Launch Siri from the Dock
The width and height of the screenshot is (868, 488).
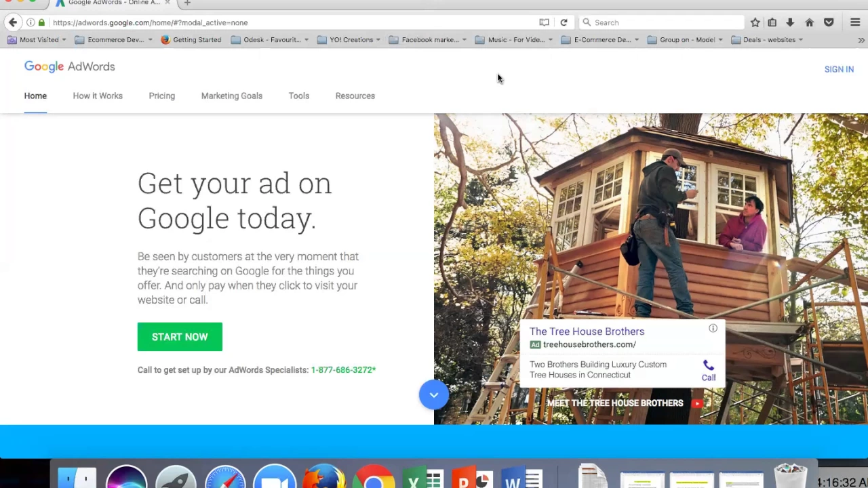126,477
